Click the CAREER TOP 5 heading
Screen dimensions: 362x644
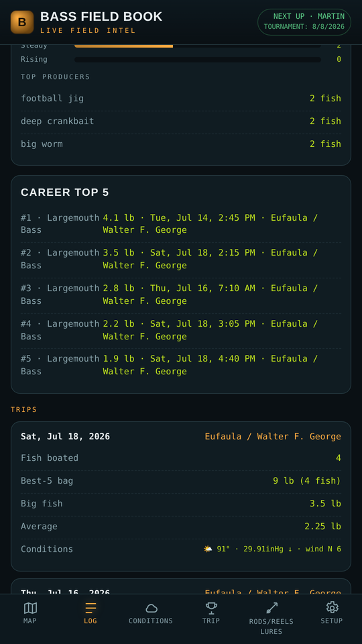pyautogui.click(x=65, y=193)
